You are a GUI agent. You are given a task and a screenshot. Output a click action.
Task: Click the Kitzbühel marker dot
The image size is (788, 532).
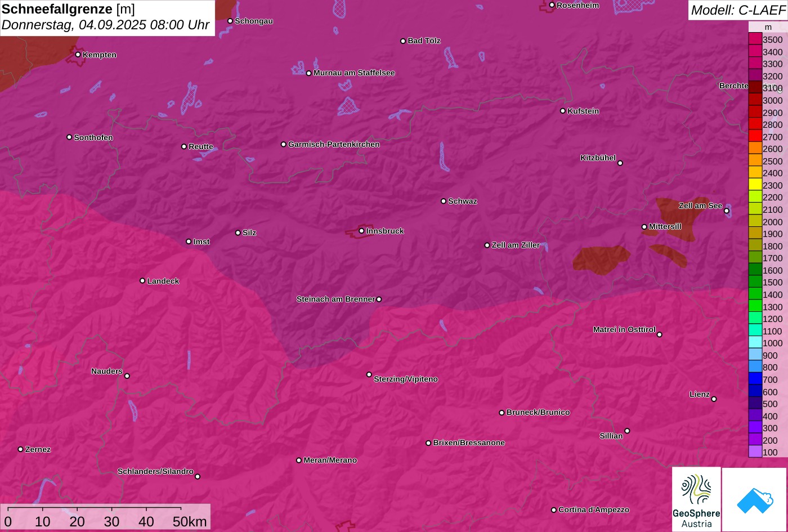pos(620,163)
